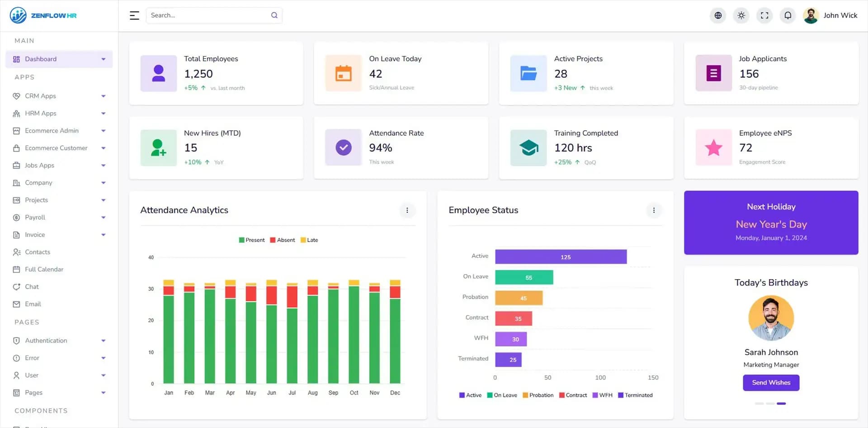Open notifications bell
868x428 pixels.
[788, 15]
